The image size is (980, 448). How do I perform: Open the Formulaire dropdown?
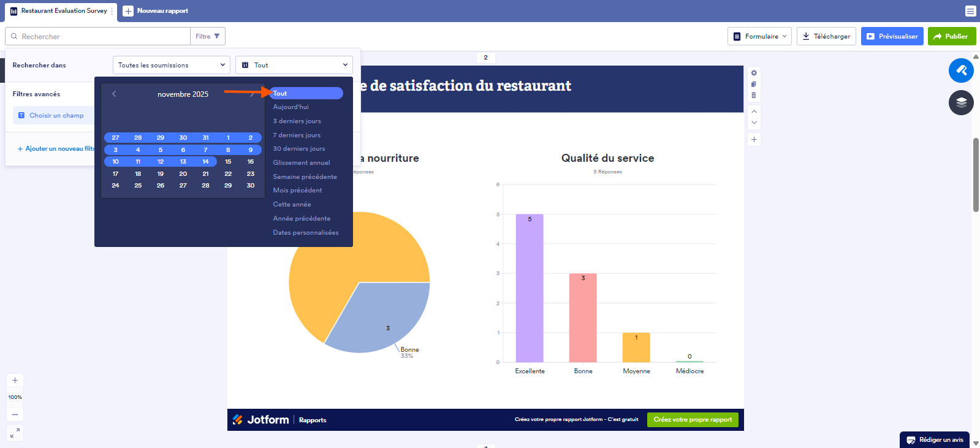click(x=759, y=36)
